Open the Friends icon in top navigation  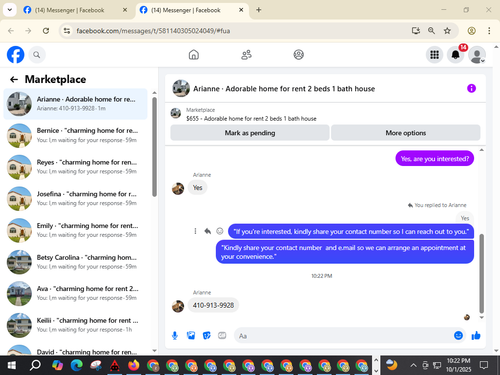coord(246,55)
